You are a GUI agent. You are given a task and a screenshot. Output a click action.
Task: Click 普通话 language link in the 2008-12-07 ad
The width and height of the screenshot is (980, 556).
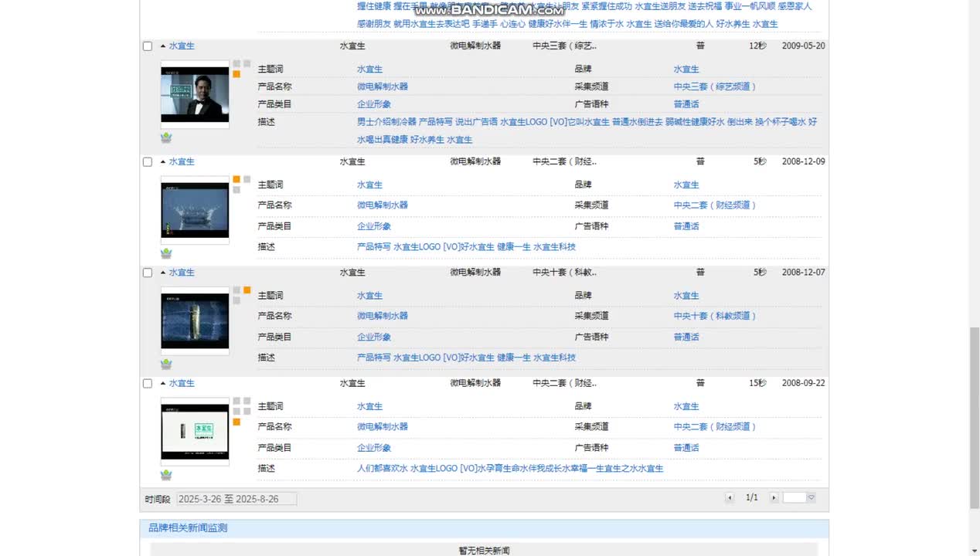(x=686, y=337)
